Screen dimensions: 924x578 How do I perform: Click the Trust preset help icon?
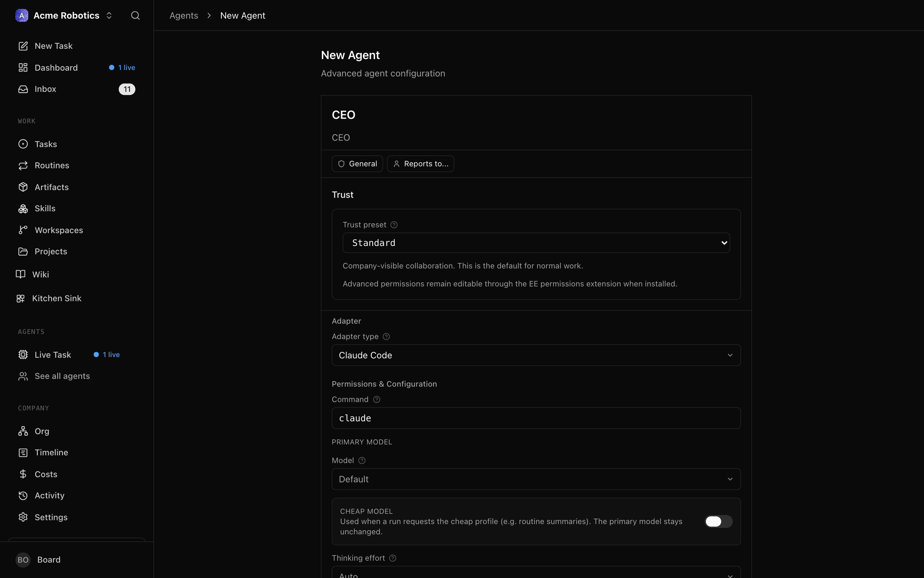tap(394, 225)
